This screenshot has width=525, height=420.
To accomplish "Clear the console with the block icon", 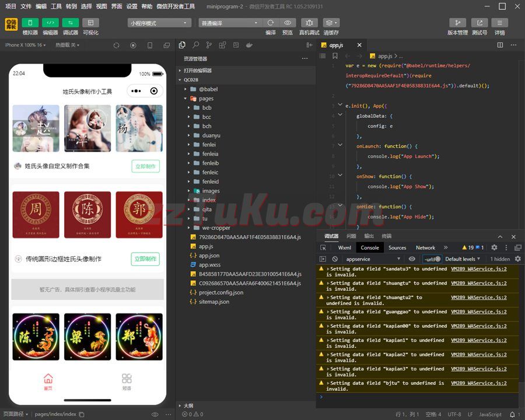I will (x=335, y=259).
